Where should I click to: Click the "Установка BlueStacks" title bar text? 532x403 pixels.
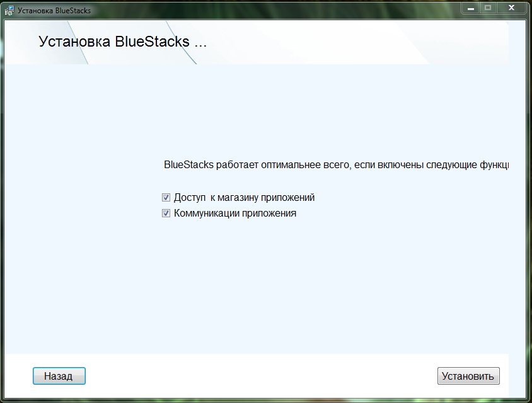pos(54,11)
